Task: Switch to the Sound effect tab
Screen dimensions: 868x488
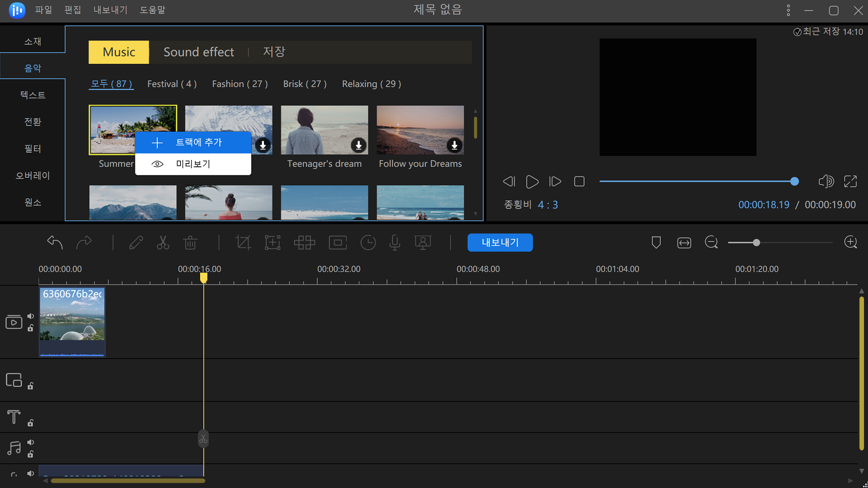Action: pos(199,52)
